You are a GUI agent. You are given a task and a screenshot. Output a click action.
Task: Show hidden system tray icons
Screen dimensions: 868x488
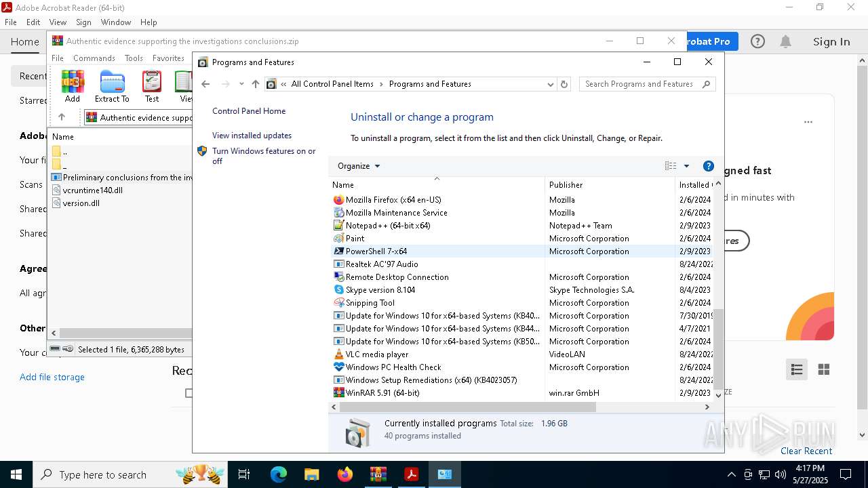(731, 474)
